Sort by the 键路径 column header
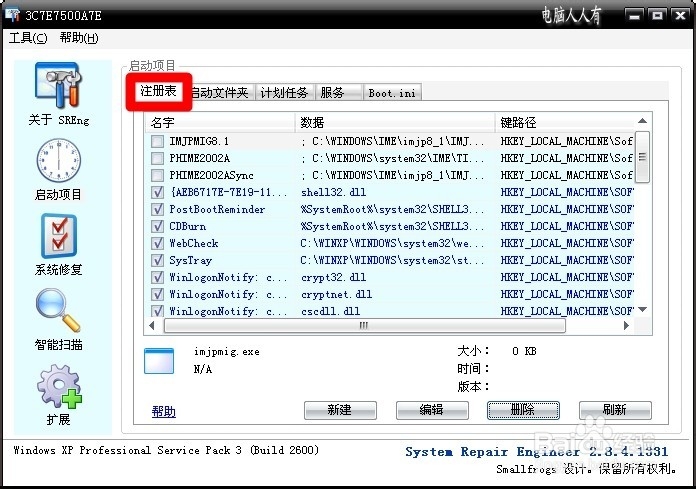696x489 pixels. (x=565, y=122)
